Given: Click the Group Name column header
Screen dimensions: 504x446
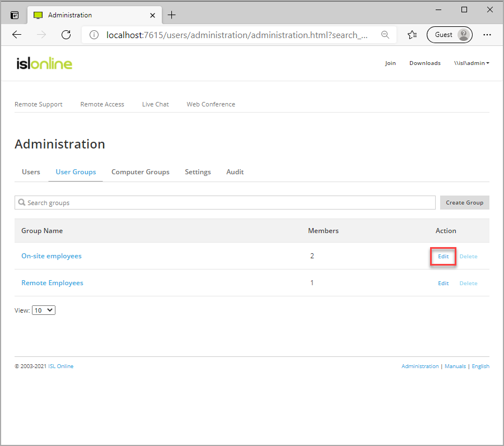Looking at the screenshot, I should pyautogui.click(x=42, y=230).
